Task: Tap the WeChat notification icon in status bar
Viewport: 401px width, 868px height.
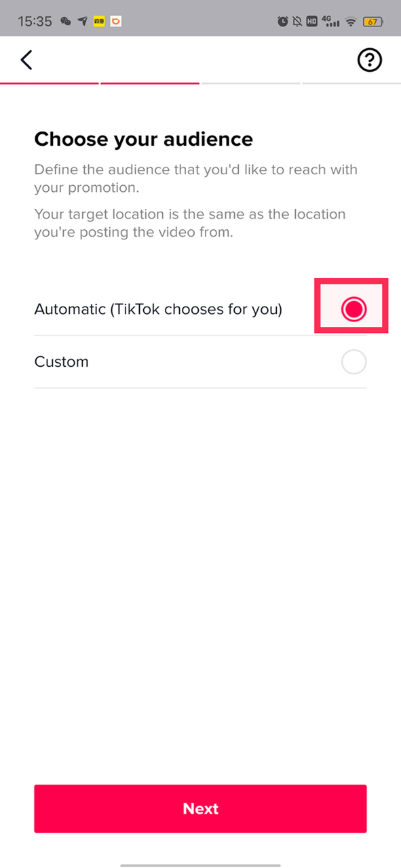Action: [66, 22]
